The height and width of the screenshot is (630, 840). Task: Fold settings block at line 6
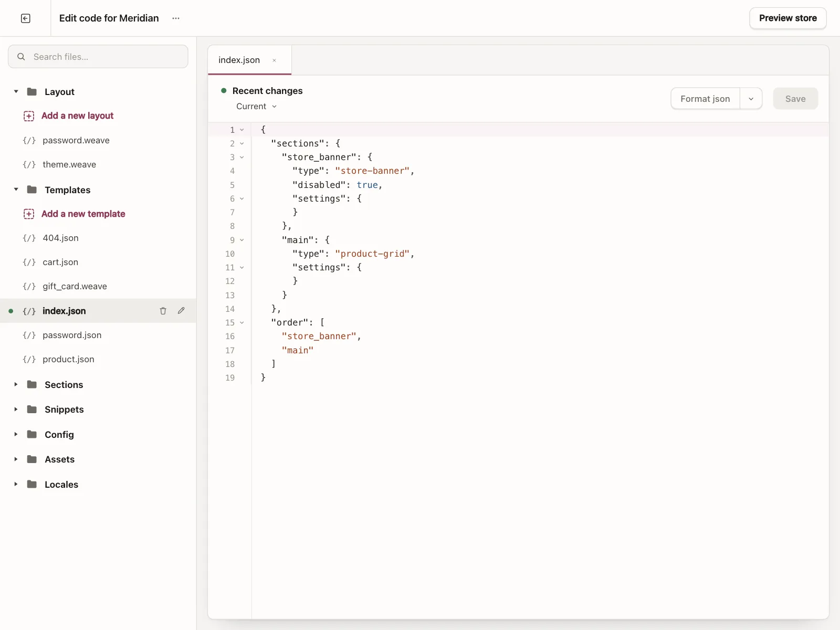pos(242,198)
